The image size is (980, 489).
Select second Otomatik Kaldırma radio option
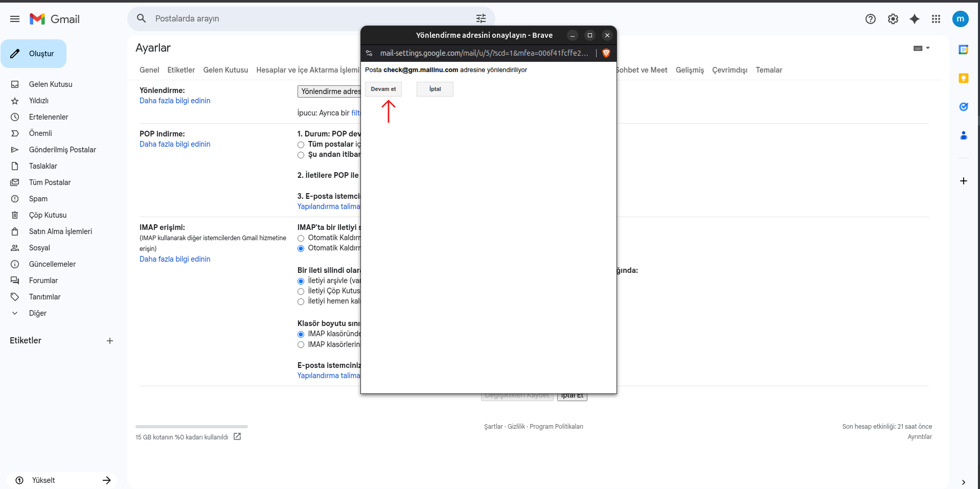(301, 248)
